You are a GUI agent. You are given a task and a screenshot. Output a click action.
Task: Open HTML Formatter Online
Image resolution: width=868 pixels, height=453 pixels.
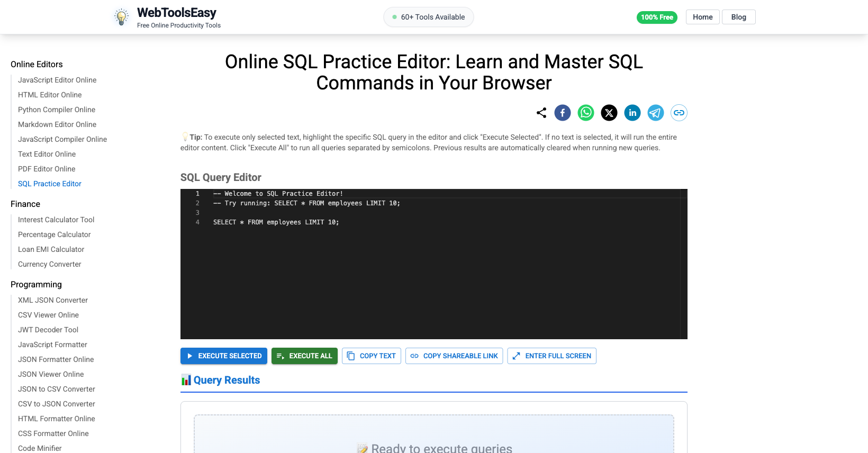(x=57, y=419)
